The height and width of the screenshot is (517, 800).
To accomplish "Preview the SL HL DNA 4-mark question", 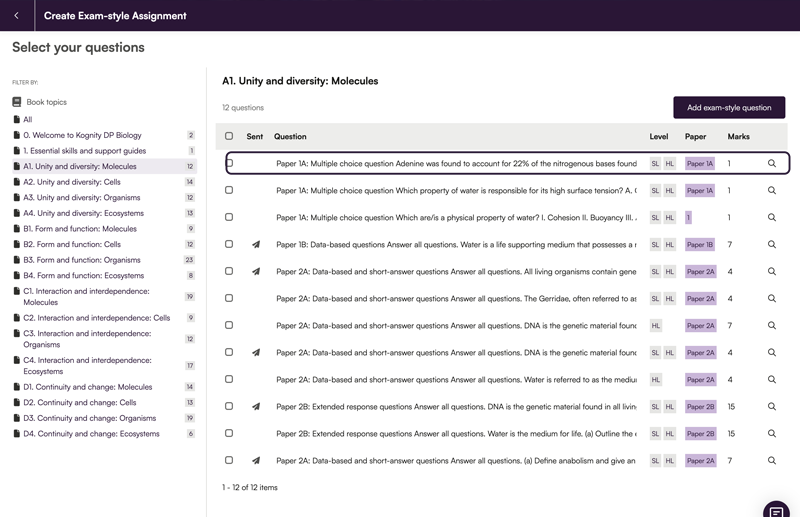I will pos(771,353).
